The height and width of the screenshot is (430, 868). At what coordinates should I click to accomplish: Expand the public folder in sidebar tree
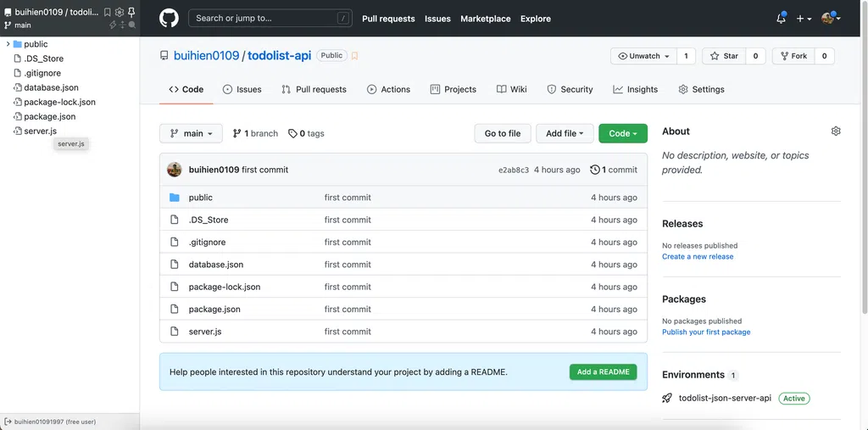8,44
